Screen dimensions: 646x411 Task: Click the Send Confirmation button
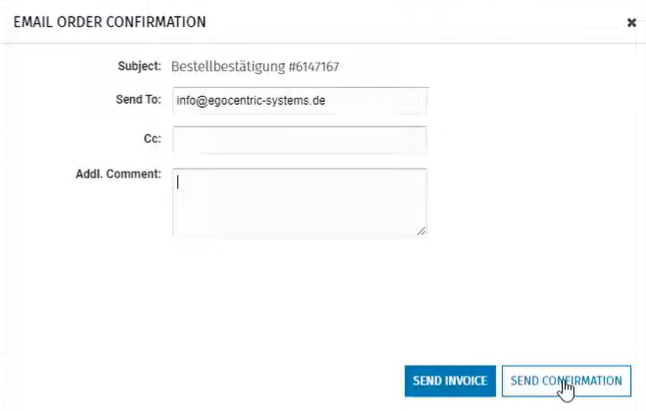(566, 380)
